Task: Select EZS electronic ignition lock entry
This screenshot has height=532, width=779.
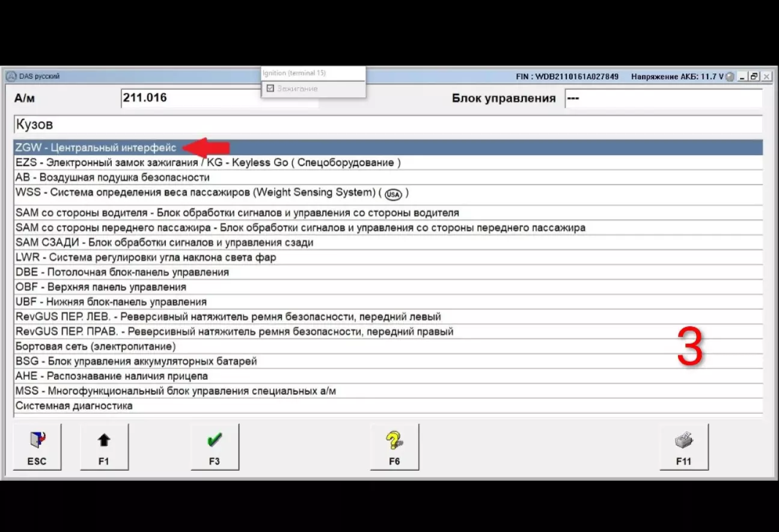Action: [207, 162]
